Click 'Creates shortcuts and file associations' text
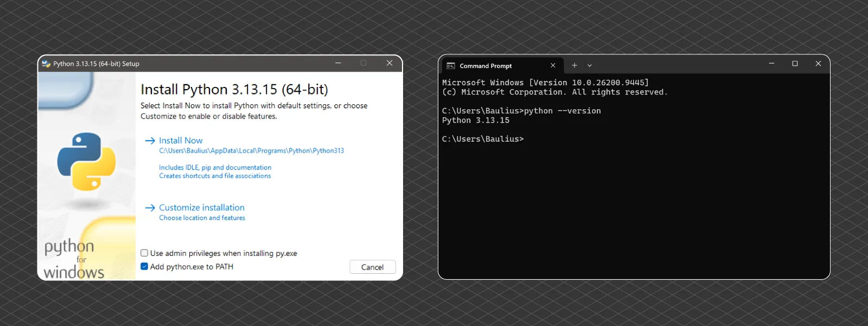 215,176
